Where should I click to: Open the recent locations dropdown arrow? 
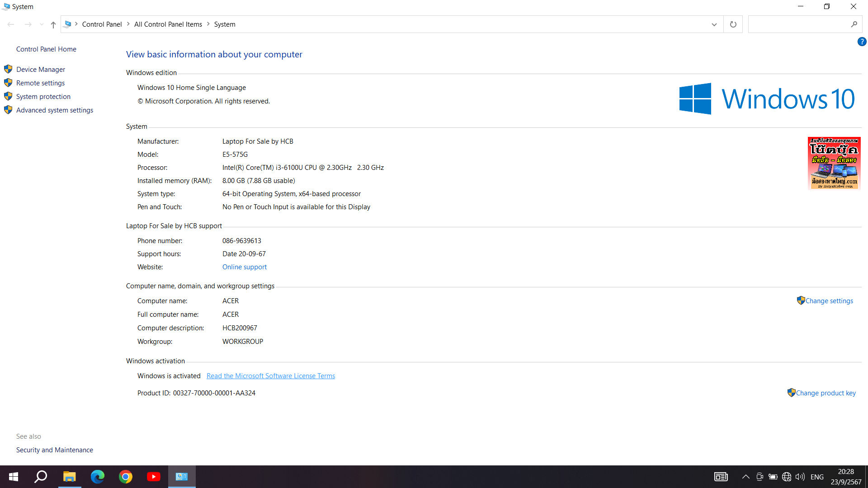[42, 24]
